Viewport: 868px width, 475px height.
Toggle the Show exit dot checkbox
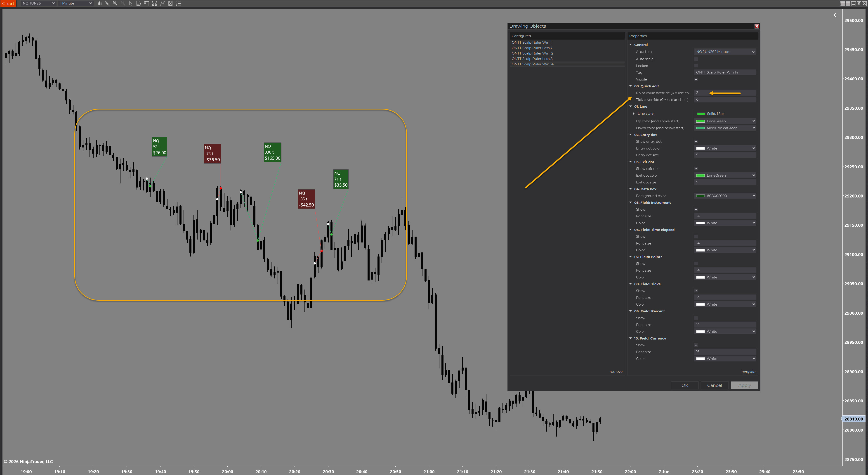pos(696,169)
